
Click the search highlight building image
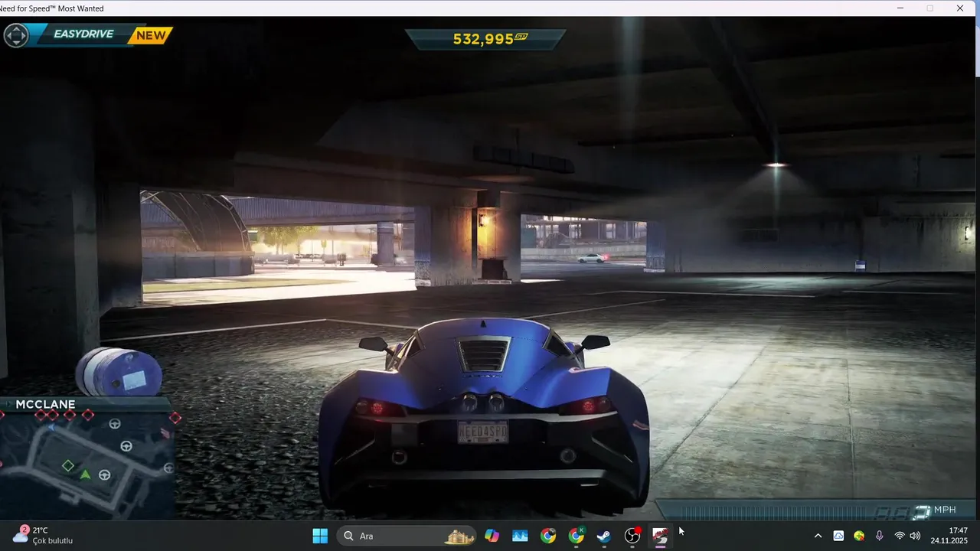tap(459, 536)
